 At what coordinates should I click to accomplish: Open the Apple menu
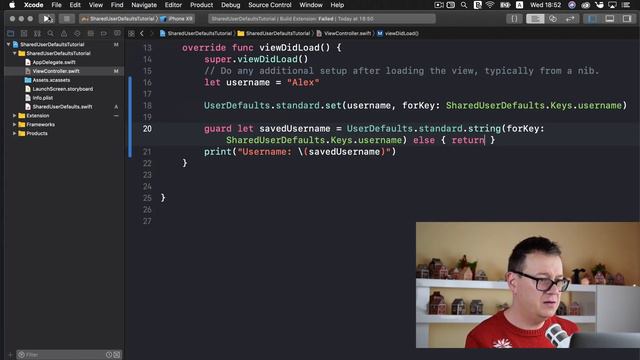tap(12, 5)
